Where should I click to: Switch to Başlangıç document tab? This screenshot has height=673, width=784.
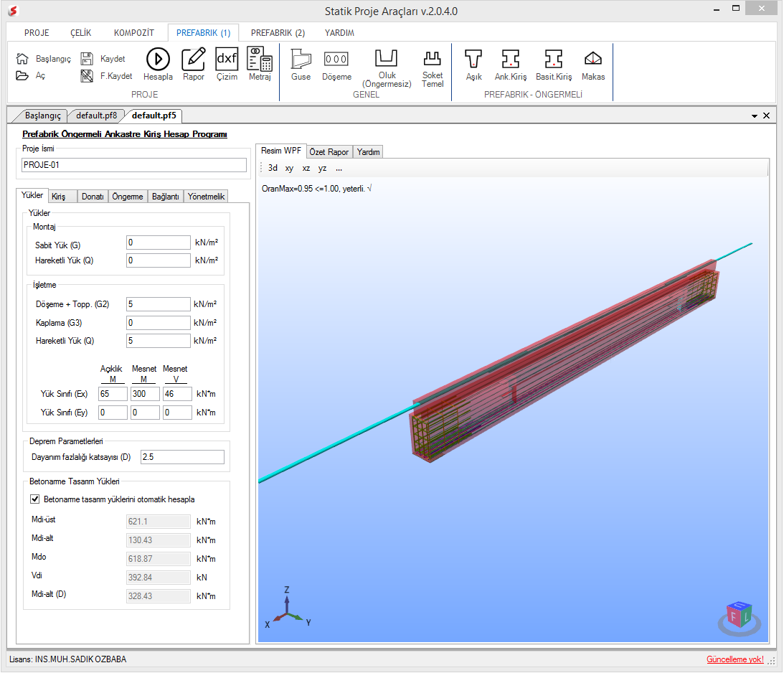(x=42, y=116)
